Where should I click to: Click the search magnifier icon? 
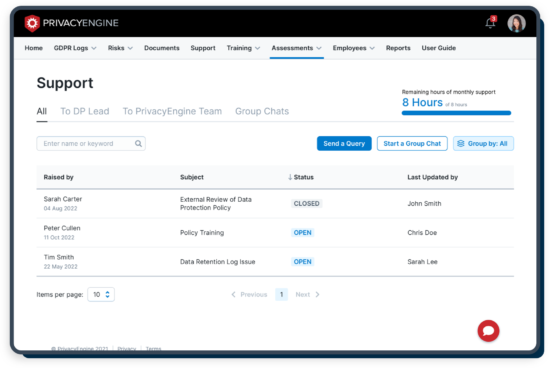point(139,143)
